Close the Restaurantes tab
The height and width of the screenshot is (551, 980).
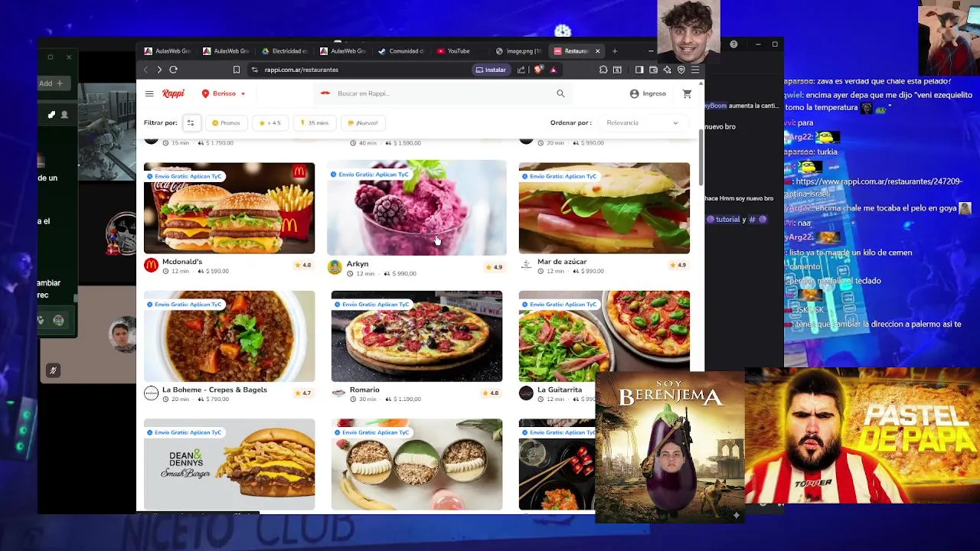597,51
